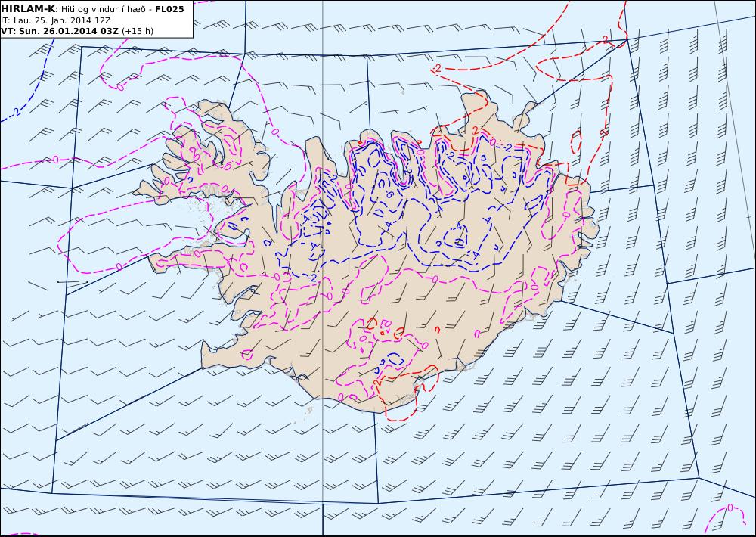Click the magenta 0 label on the southeast corner contour
This screenshot has width=756, height=537.
coord(730,508)
